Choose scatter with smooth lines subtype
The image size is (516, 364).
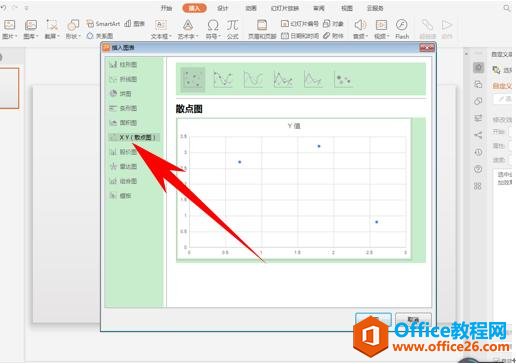tap(253, 80)
